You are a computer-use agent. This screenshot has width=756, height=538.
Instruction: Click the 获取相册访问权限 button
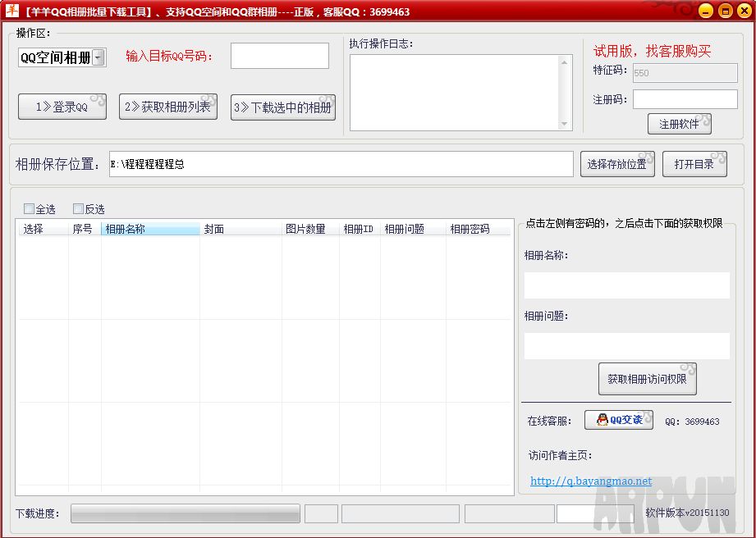click(648, 379)
